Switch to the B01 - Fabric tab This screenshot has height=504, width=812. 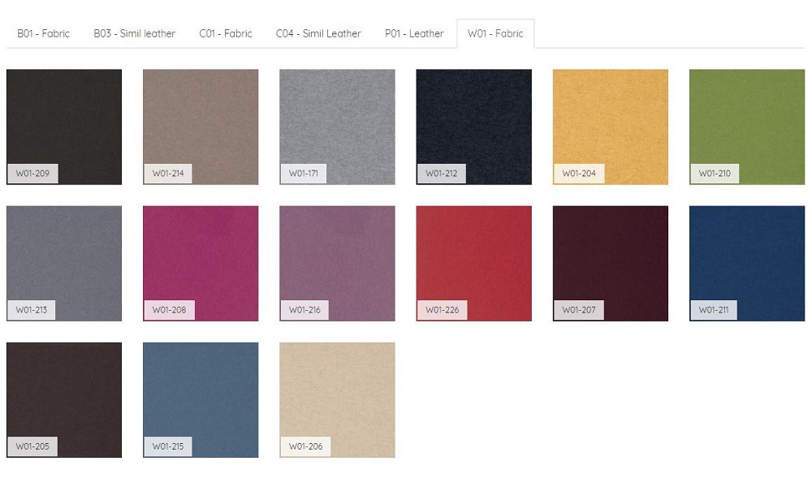pyautogui.click(x=44, y=33)
